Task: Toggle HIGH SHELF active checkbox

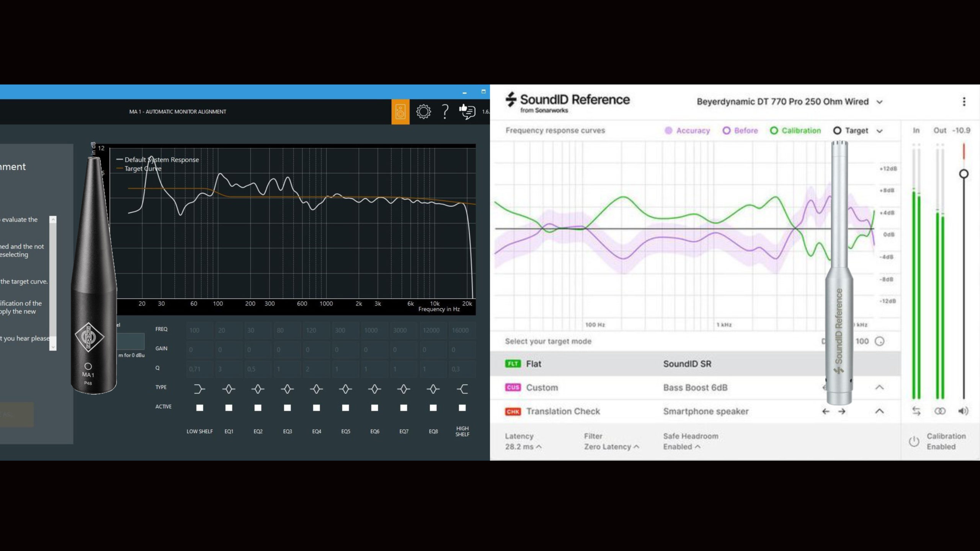Action: 462,408
